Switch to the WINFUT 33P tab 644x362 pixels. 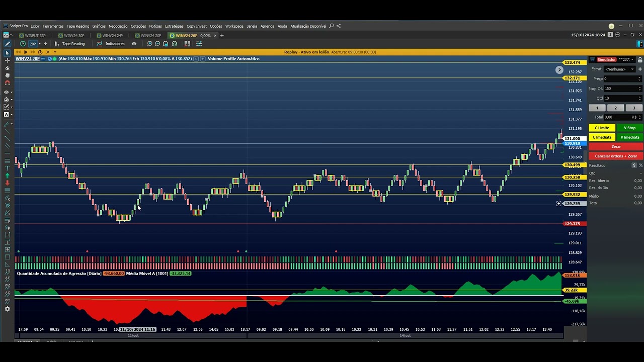click(32, 36)
